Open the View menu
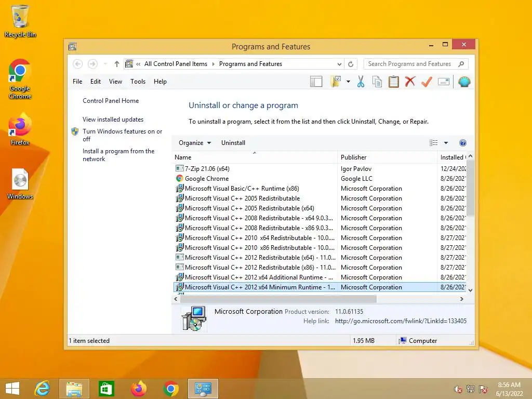 click(x=115, y=82)
